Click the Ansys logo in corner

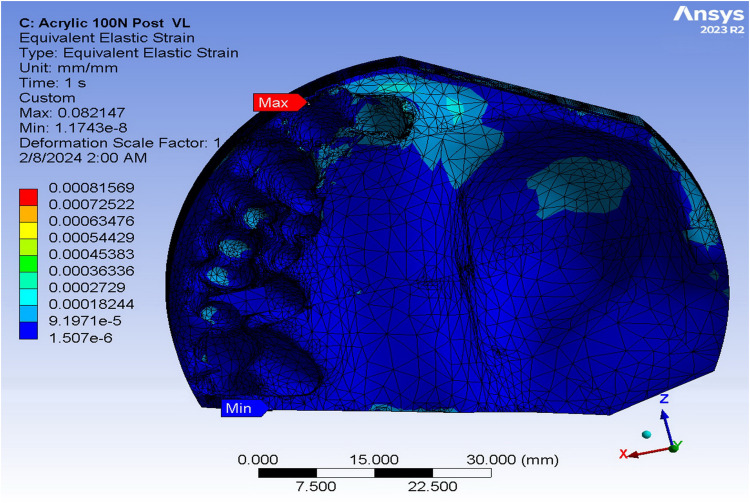pos(709,20)
